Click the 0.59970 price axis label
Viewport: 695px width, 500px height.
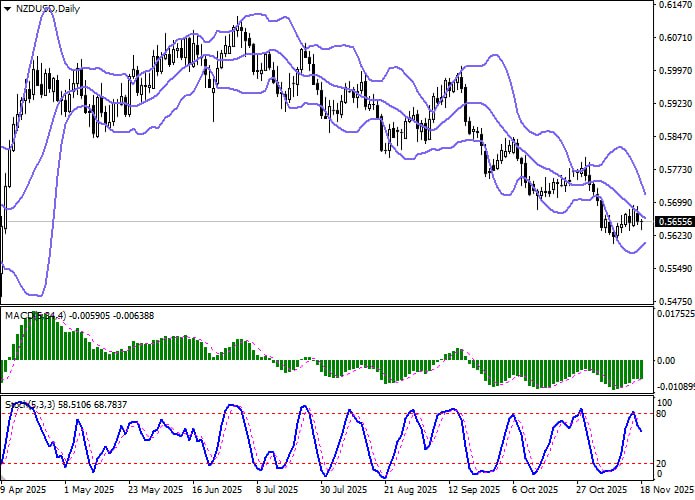674,71
